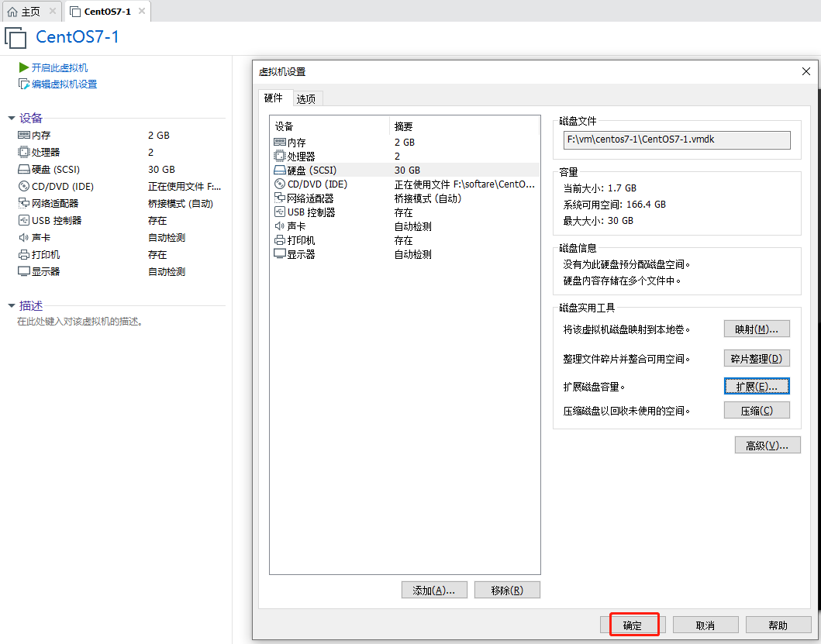Click the 压缩(C) button
Viewport: 821px width, 644px height.
[x=757, y=411]
